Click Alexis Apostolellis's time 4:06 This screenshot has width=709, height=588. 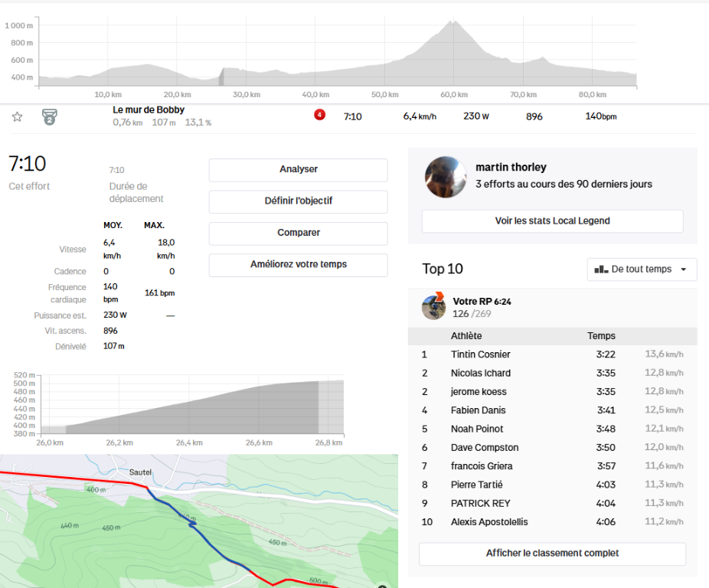point(606,521)
